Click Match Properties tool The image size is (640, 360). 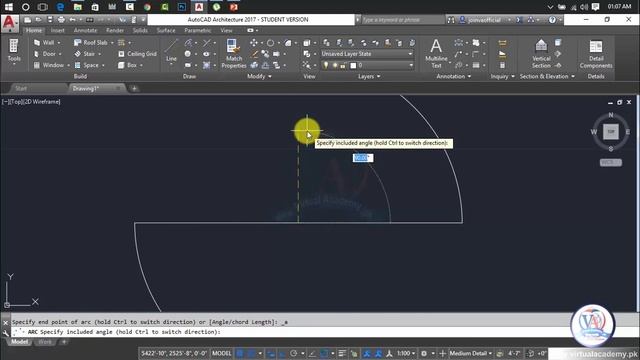coord(234,54)
